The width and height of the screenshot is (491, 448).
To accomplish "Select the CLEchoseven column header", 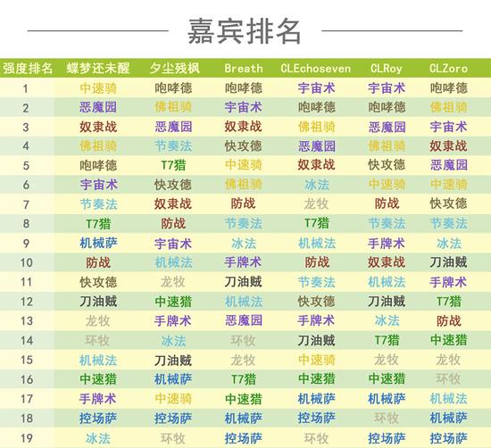I will click(316, 68).
